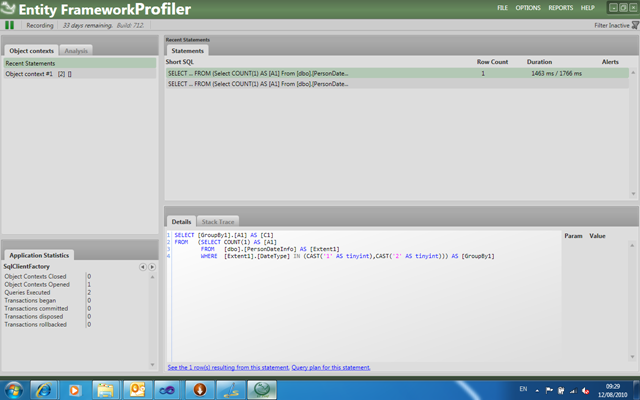Switch to the Analysis tab

[x=77, y=50]
